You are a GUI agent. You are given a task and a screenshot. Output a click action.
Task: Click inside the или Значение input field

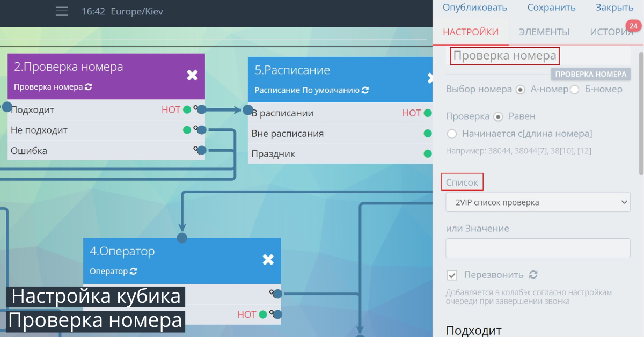pyautogui.click(x=537, y=248)
